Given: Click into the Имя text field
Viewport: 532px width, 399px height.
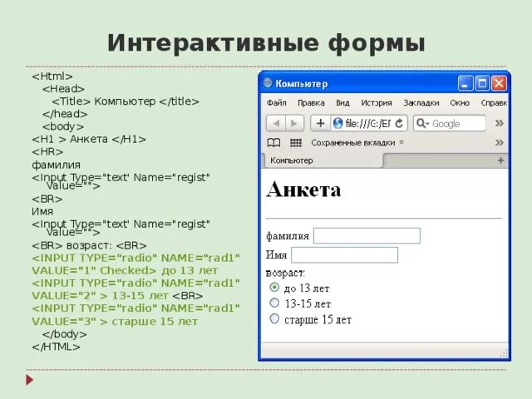Looking at the screenshot, I should 344,255.
